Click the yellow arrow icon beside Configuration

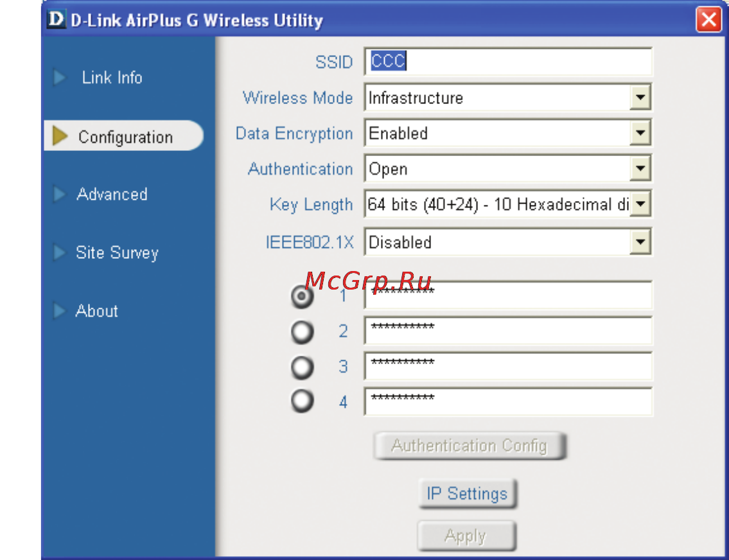pos(60,136)
